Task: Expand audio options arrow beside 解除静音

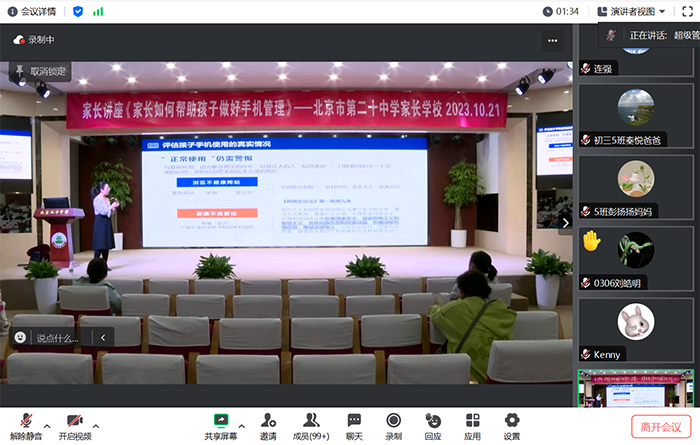Action: (x=47, y=426)
